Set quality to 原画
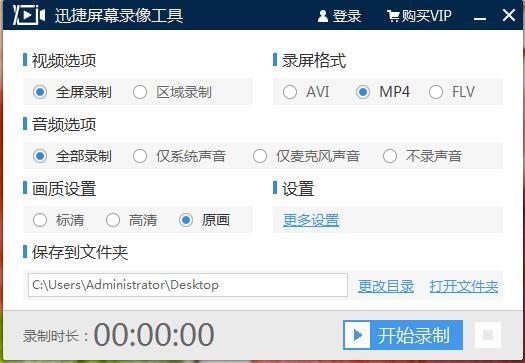The height and width of the screenshot is (363, 525). pyautogui.click(x=205, y=220)
